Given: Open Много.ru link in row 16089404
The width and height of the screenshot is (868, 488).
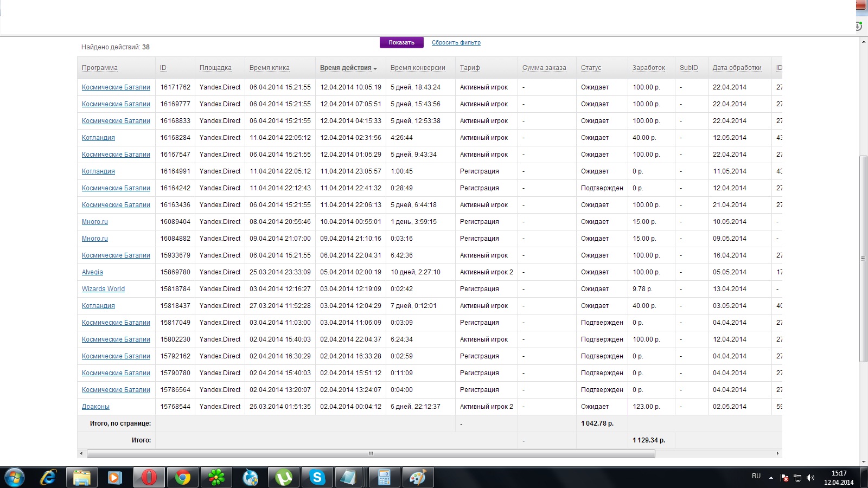Looking at the screenshot, I should pos(95,222).
